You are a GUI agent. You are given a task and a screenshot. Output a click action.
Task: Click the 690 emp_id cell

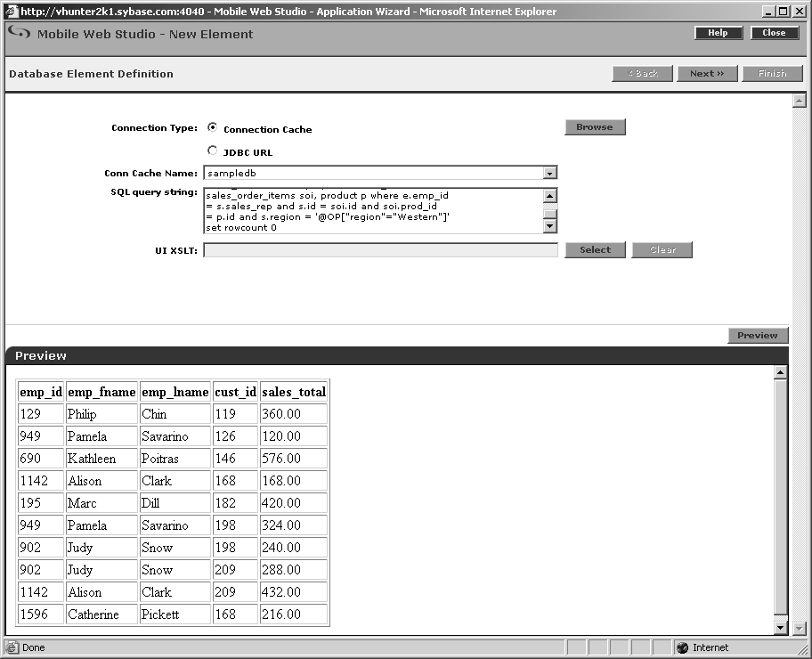click(x=41, y=459)
